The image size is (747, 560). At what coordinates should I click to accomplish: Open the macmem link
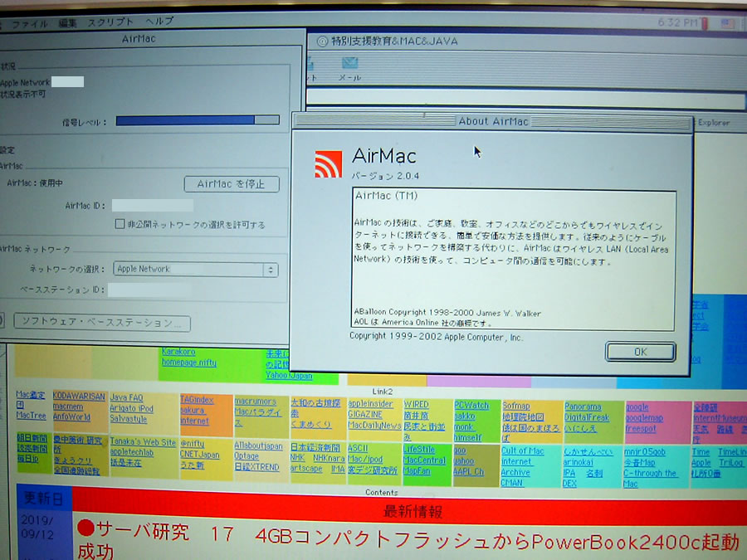(x=68, y=407)
